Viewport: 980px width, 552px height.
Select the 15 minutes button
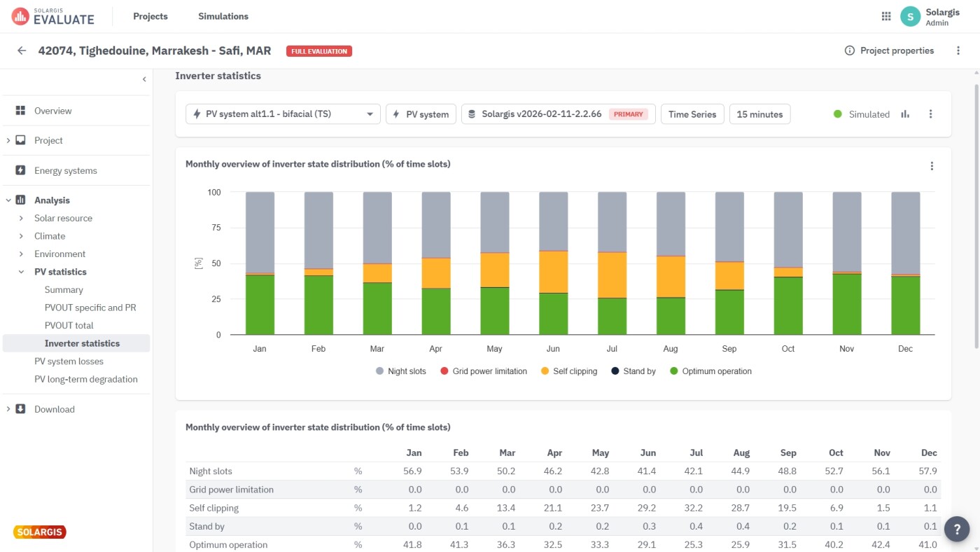point(759,114)
